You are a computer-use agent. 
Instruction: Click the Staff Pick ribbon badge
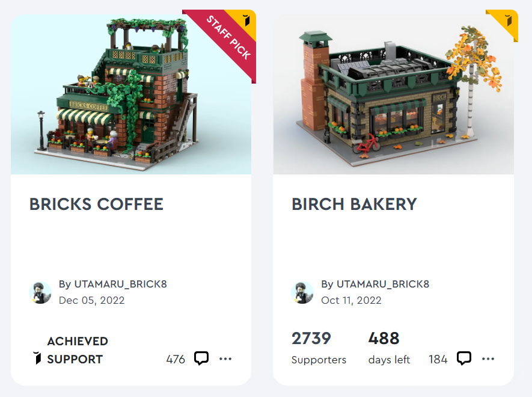coord(224,43)
